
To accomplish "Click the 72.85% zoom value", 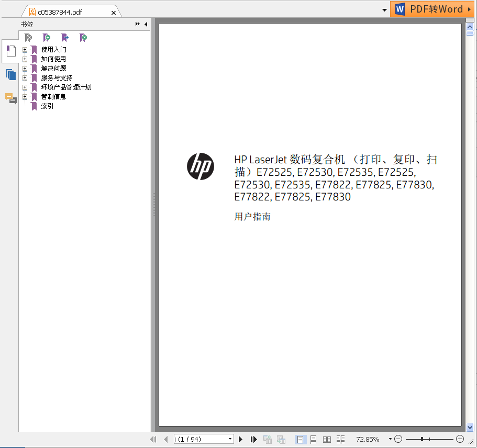I will pyautogui.click(x=368, y=439).
